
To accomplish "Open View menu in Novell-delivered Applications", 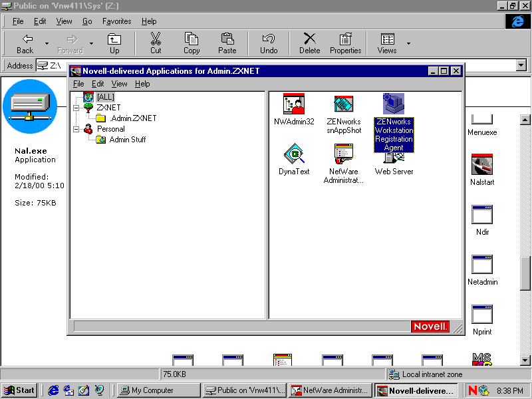I will (x=119, y=84).
